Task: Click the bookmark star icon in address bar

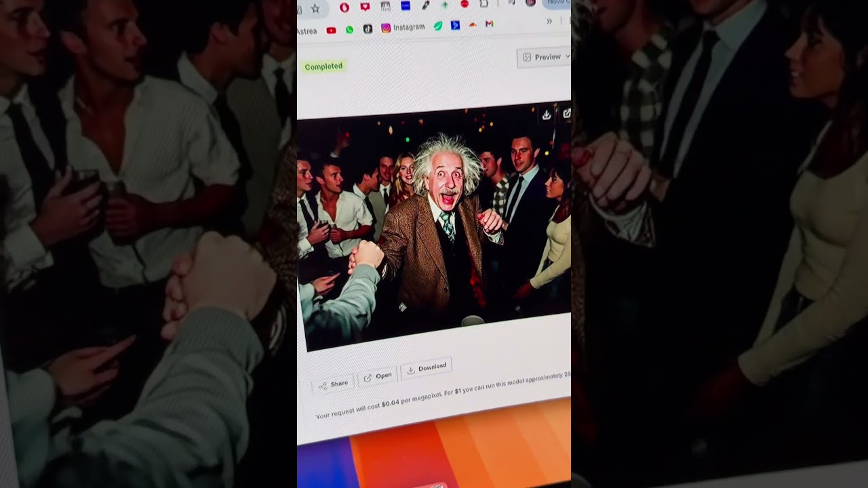Action: [x=315, y=9]
